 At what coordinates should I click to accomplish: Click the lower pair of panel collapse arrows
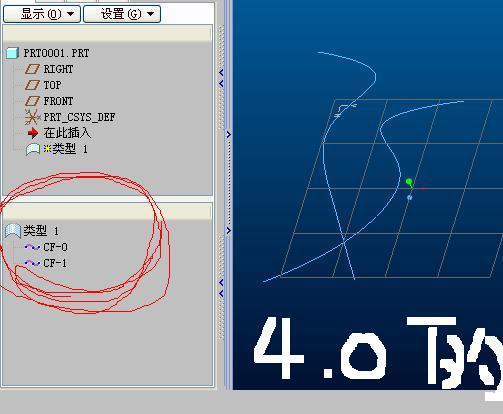[x=221, y=288]
